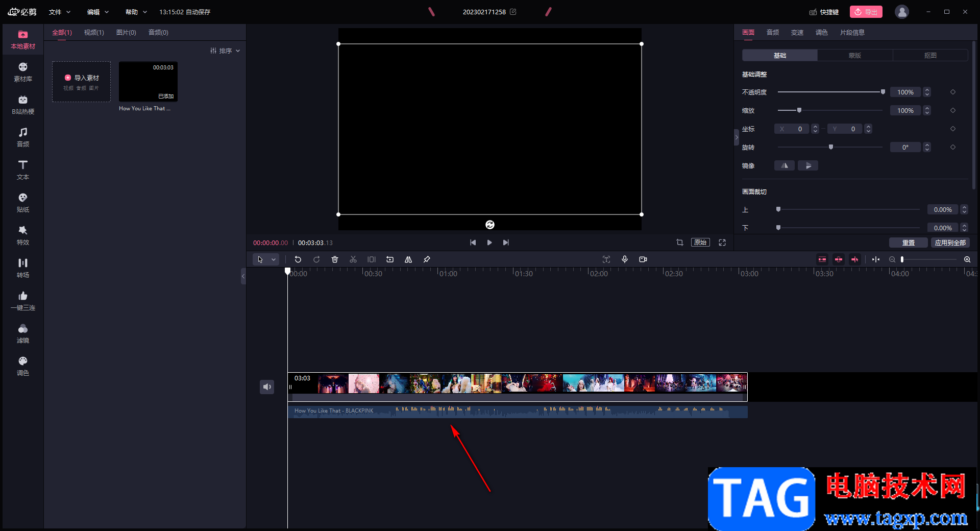Screen dimensions: 980x531
Task: Mute the video track
Action: [x=267, y=387]
